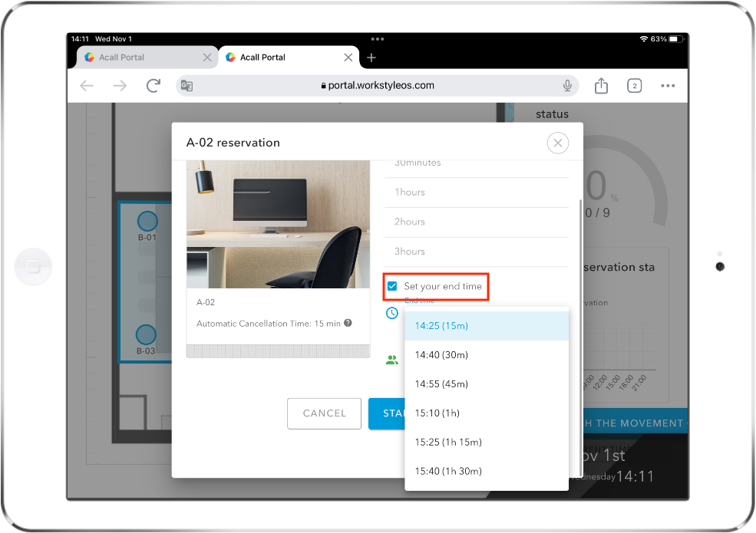This screenshot has width=756, height=533.
Task: Show all open tabs via tab counter
Action: 634,85
